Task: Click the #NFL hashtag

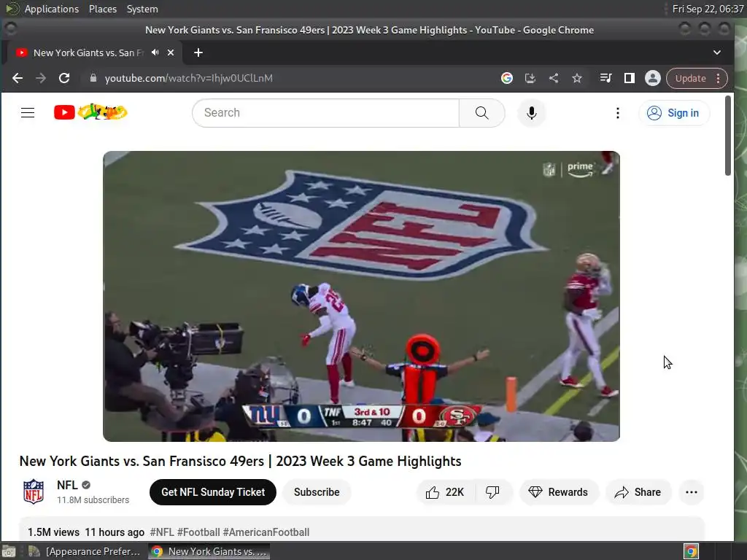Action: pos(162,532)
